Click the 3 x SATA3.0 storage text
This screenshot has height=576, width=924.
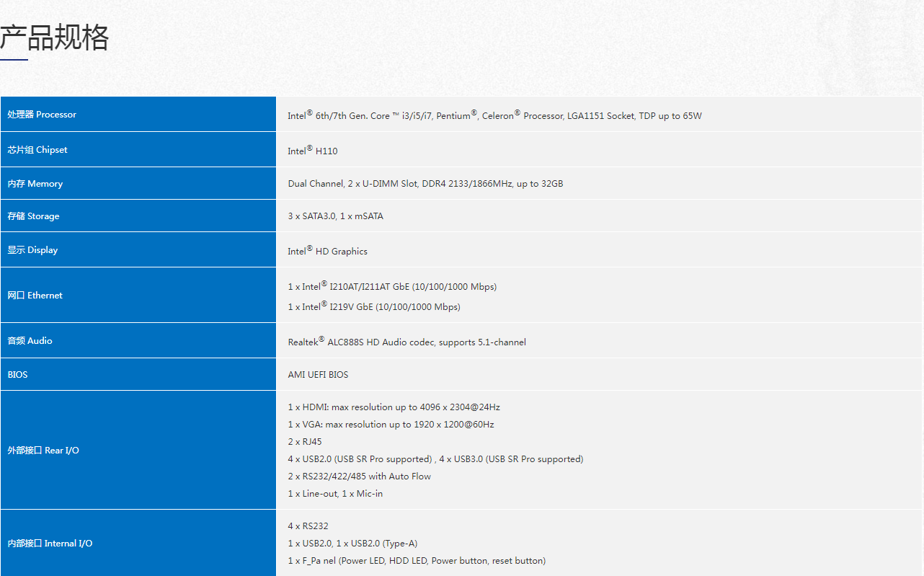click(x=335, y=216)
